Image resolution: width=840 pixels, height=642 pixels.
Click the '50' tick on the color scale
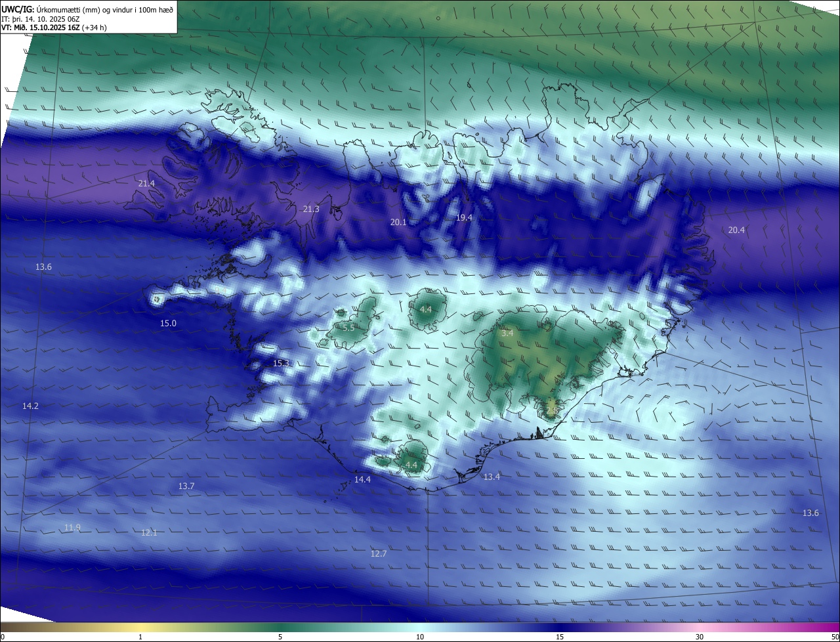[x=834, y=637]
